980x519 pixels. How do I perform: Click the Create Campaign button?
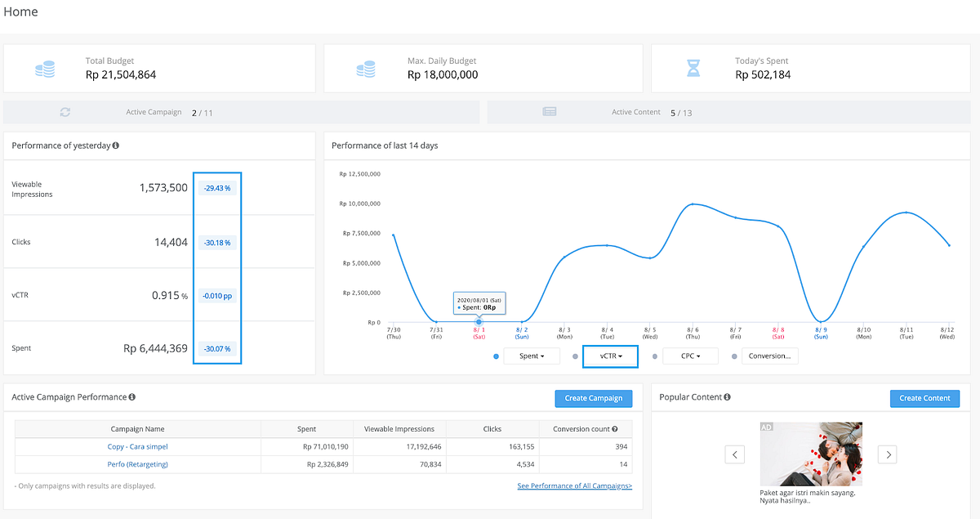[593, 398]
